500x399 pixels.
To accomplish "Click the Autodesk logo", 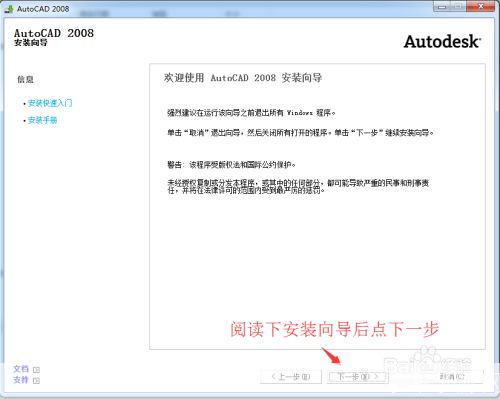I will pyautogui.click(x=442, y=42).
